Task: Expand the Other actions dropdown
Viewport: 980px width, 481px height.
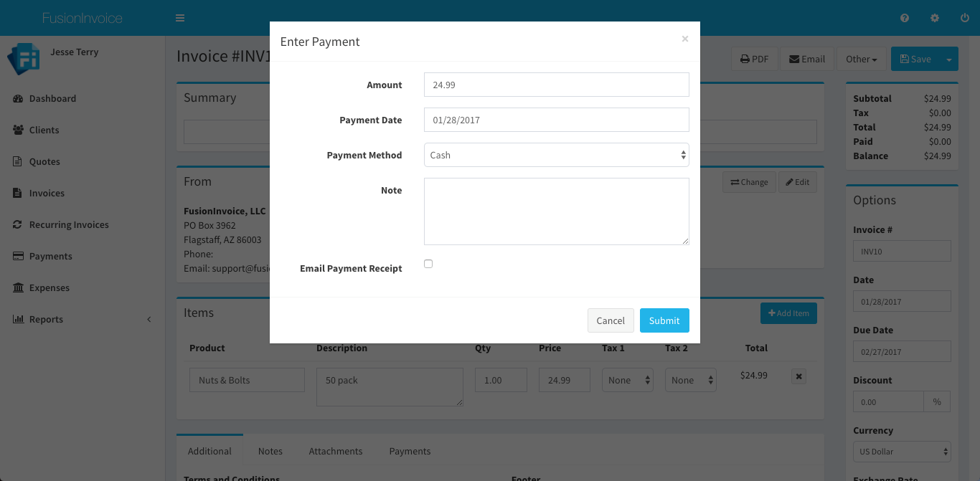Action: click(x=862, y=59)
